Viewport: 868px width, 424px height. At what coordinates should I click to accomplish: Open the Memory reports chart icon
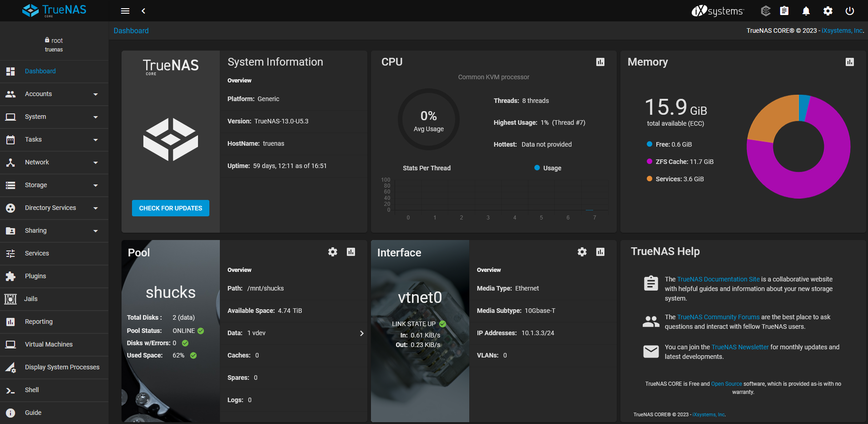(849, 62)
